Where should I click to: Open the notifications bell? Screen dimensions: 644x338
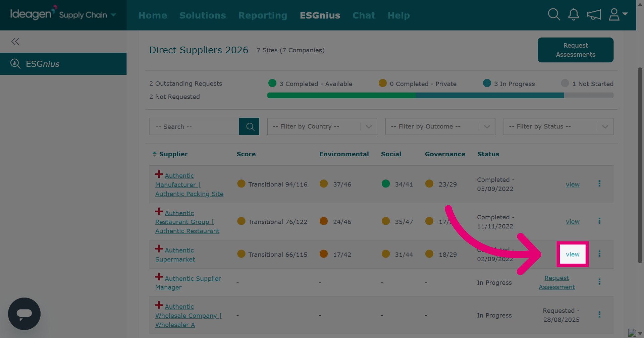tap(574, 14)
